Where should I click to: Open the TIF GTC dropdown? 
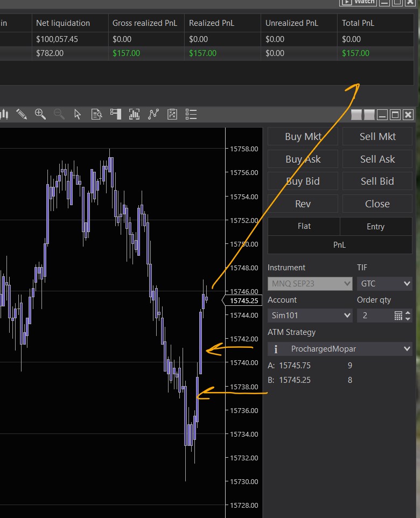(x=384, y=283)
